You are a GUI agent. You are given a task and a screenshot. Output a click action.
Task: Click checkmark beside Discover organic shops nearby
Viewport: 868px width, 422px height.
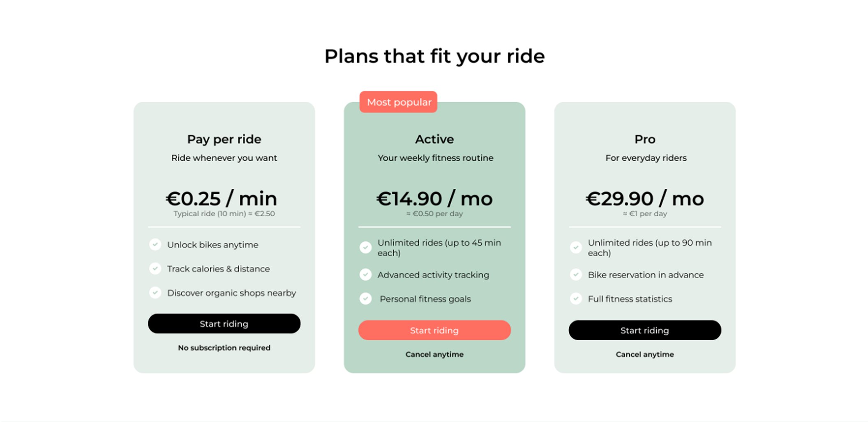[x=155, y=293]
